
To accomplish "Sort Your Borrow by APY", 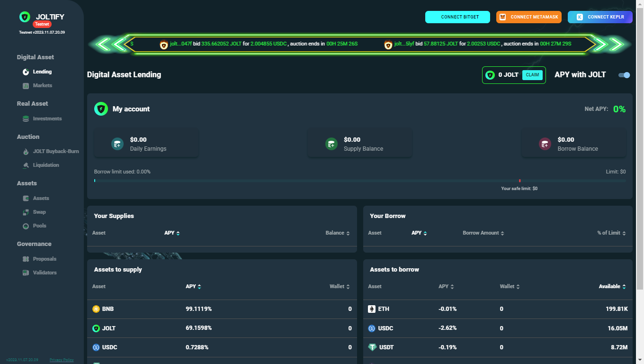I will tap(420, 233).
